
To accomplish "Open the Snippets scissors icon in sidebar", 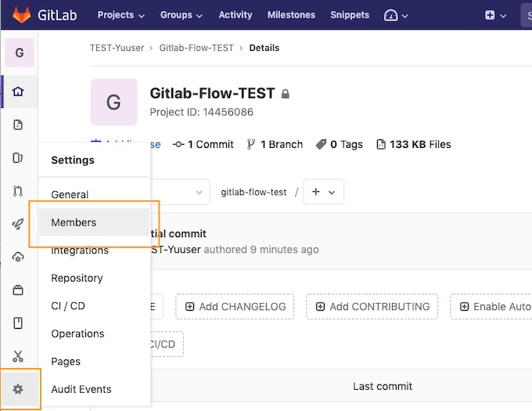I will click(18, 356).
